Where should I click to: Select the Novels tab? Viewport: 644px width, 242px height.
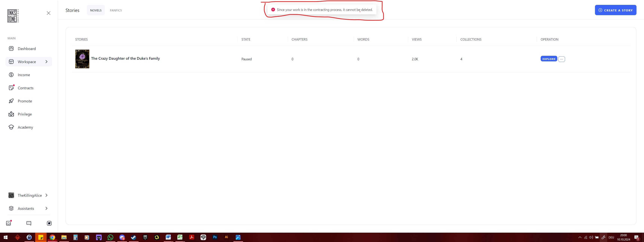pos(96,10)
